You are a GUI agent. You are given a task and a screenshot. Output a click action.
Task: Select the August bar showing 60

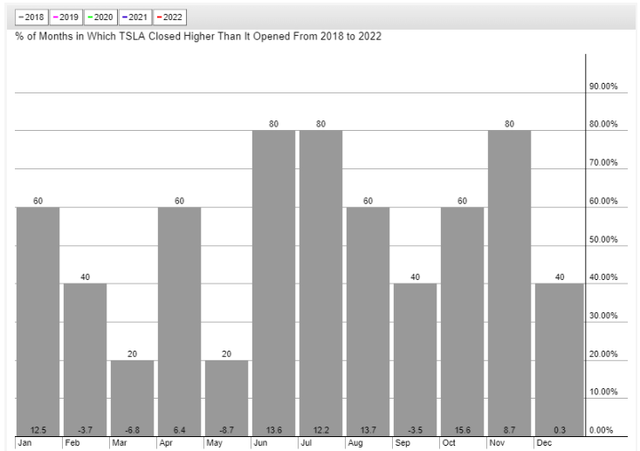pyautogui.click(x=368, y=321)
